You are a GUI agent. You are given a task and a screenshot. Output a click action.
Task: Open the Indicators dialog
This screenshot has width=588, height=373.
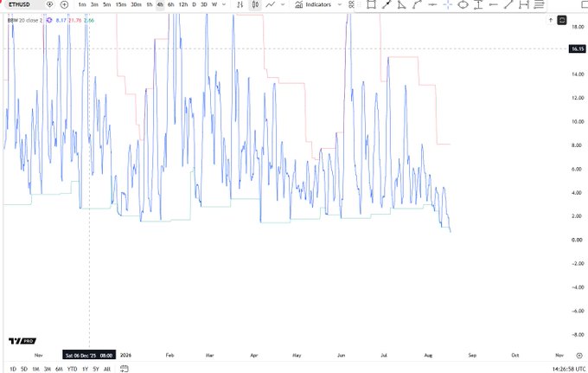point(313,4)
